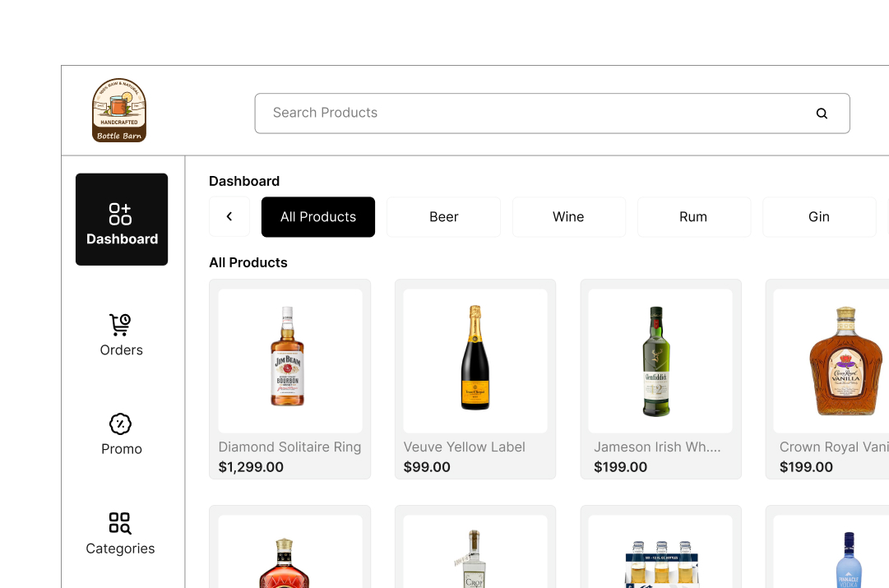
Task: Select the Gin category tab
Action: tap(819, 216)
